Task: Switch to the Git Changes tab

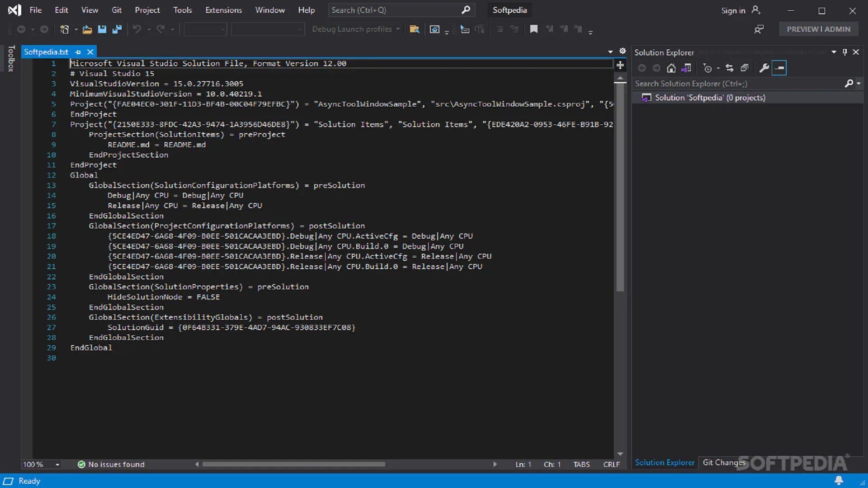Action: tap(723, 462)
